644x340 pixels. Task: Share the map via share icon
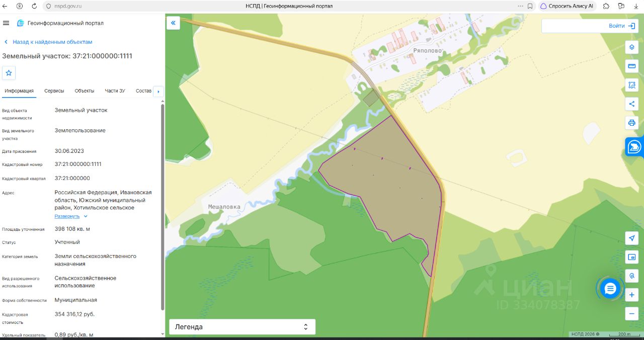632,104
